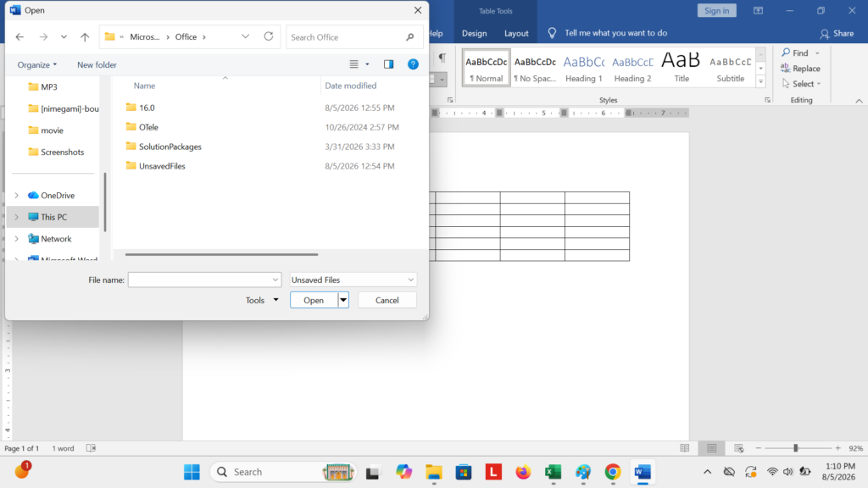The height and width of the screenshot is (488, 868).
Task: Switch to Table Tools Design tab
Action: click(x=475, y=33)
